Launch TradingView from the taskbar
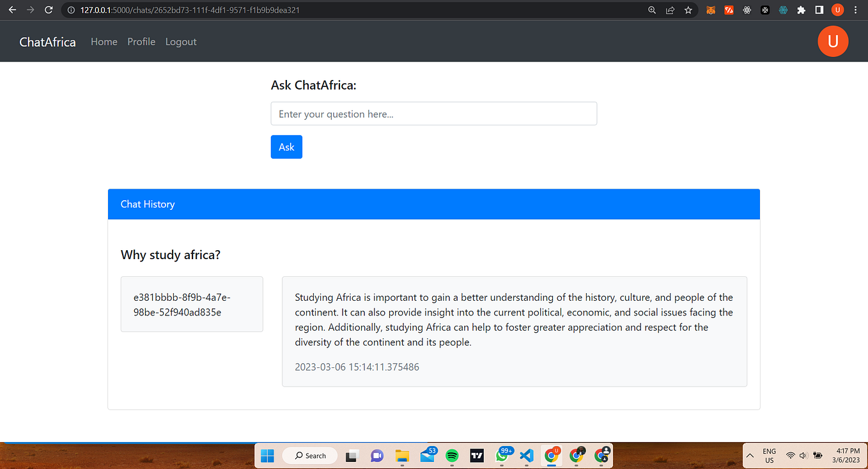The image size is (868, 469). click(x=477, y=456)
